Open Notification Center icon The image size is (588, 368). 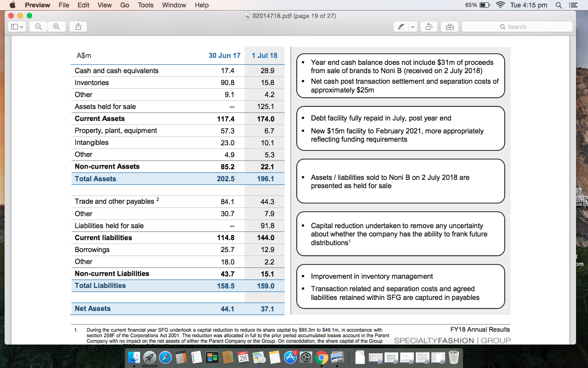(572, 5)
